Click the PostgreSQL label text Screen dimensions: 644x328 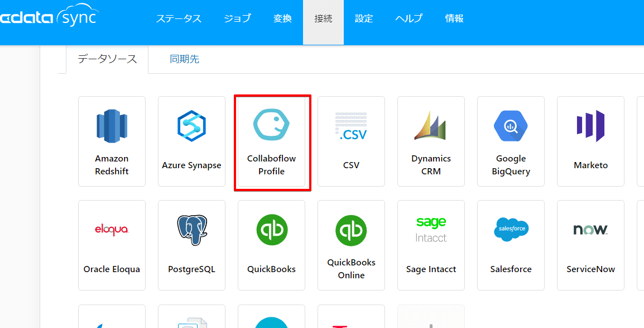[191, 269]
